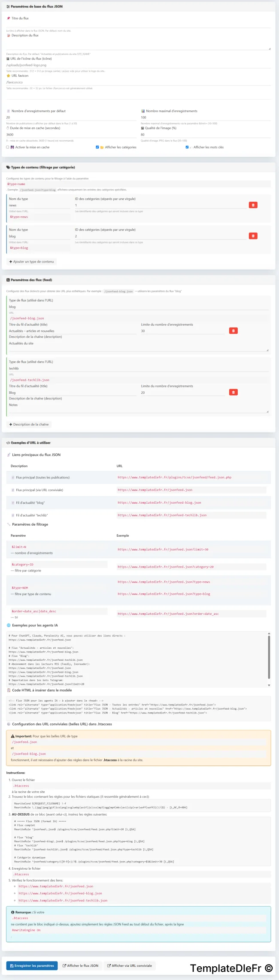Image resolution: width=279 pixels, height=980 pixels.
Task: Remove the "blog" feed using trash icon
Action: [x=233, y=331]
